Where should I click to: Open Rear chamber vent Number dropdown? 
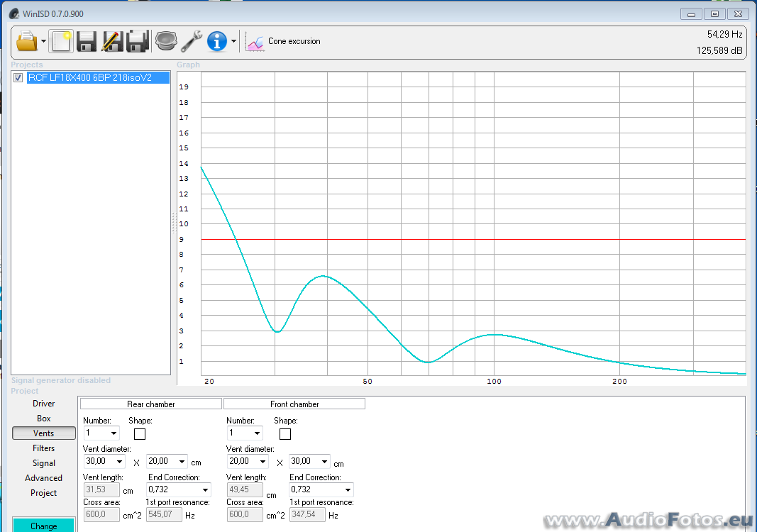(x=114, y=433)
